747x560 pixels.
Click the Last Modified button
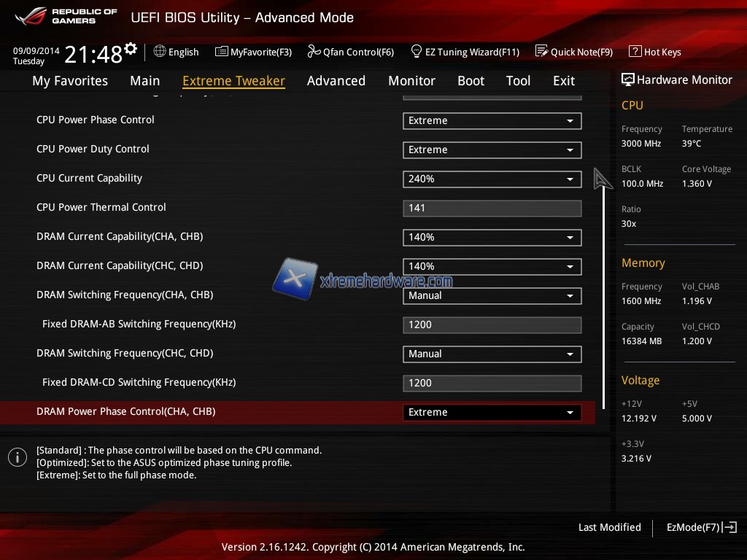(609, 527)
